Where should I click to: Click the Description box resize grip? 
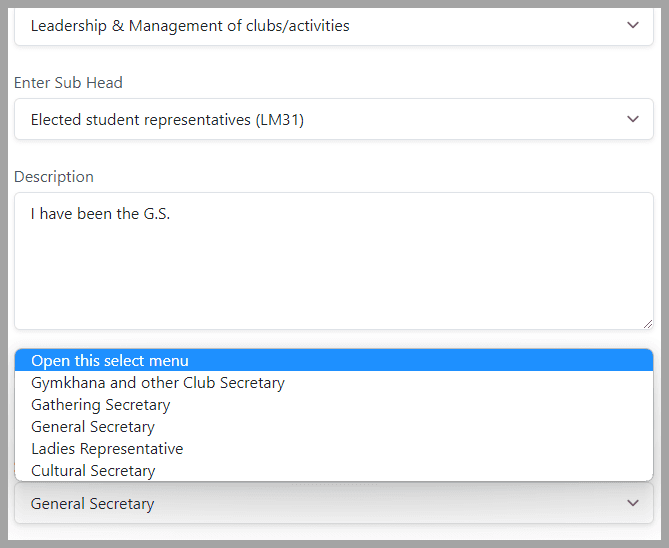(x=648, y=324)
